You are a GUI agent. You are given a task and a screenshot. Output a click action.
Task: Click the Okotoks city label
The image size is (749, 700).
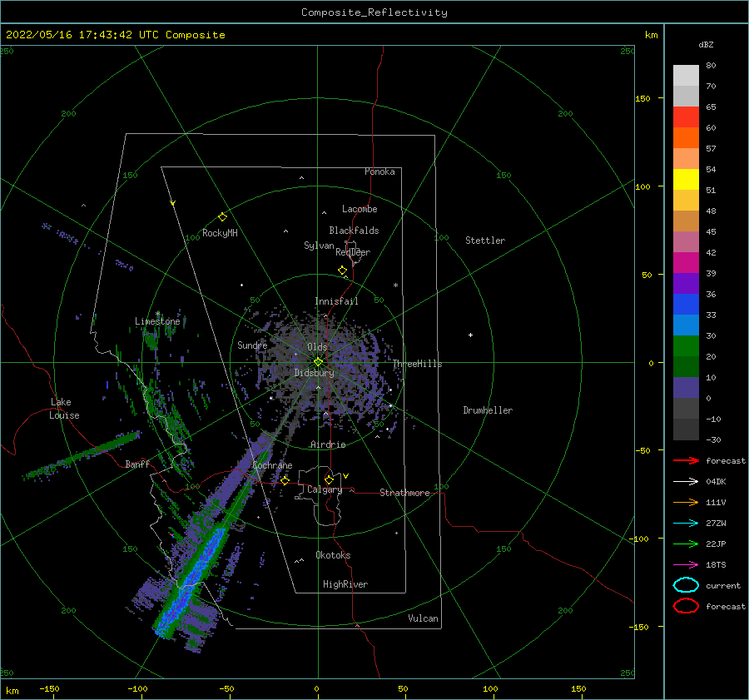point(334,555)
